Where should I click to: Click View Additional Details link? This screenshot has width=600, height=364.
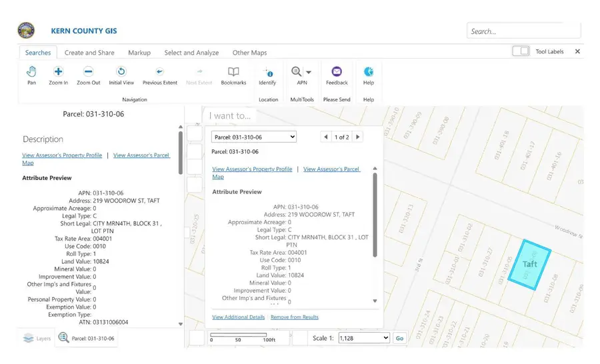pyautogui.click(x=238, y=317)
